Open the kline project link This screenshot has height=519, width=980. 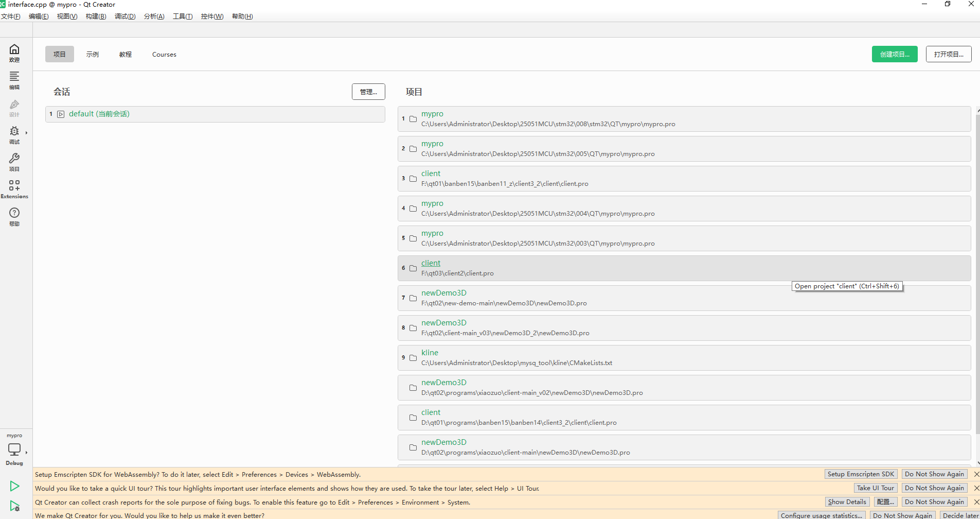pos(430,353)
